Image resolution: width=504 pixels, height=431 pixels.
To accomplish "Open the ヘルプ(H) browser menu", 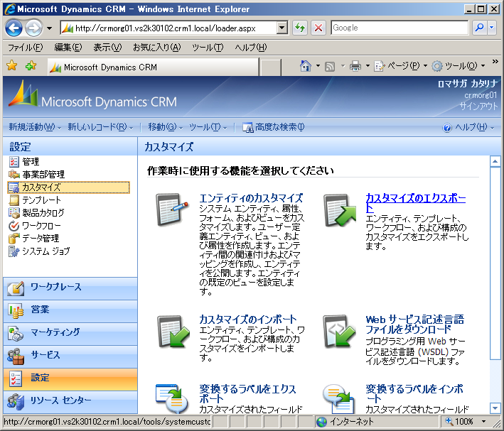I will coord(251,48).
